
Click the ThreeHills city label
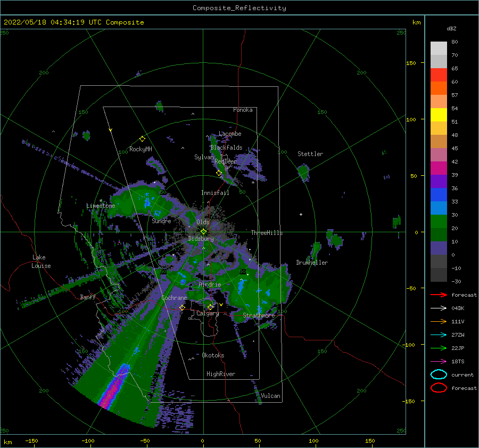click(267, 233)
